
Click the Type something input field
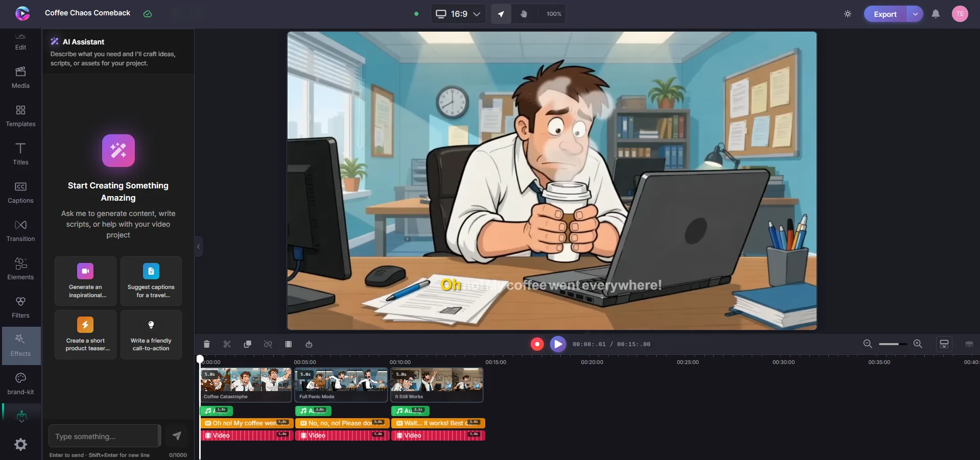(x=105, y=436)
